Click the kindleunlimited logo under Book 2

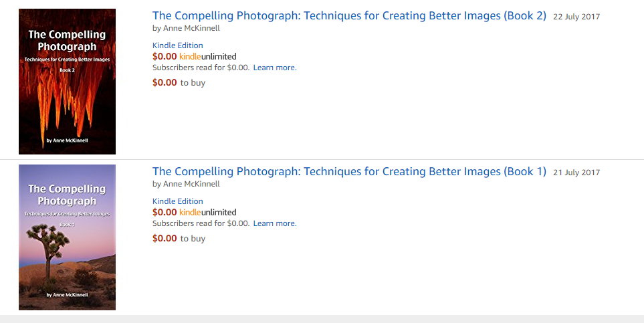208,56
